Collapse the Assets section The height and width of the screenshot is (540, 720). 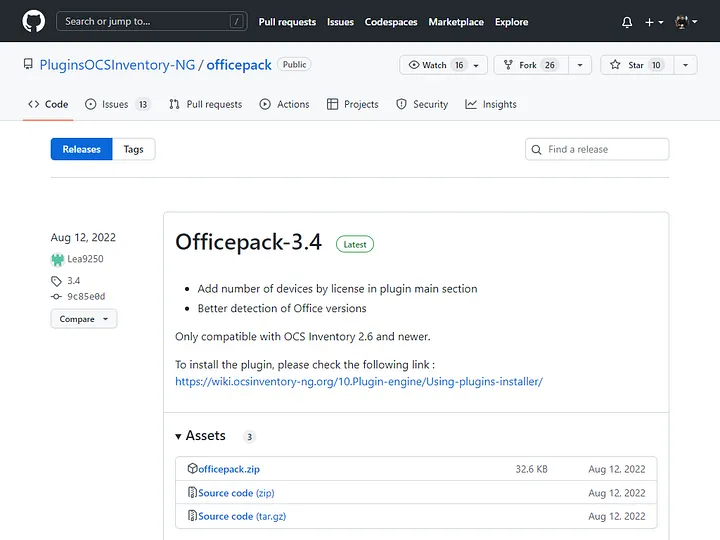[x=201, y=436]
